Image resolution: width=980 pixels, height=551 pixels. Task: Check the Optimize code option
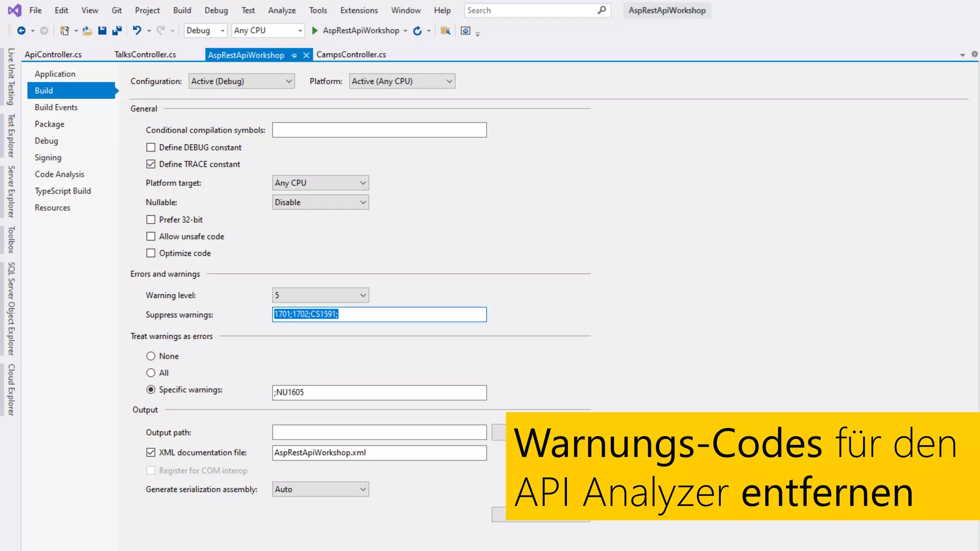click(151, 253)
